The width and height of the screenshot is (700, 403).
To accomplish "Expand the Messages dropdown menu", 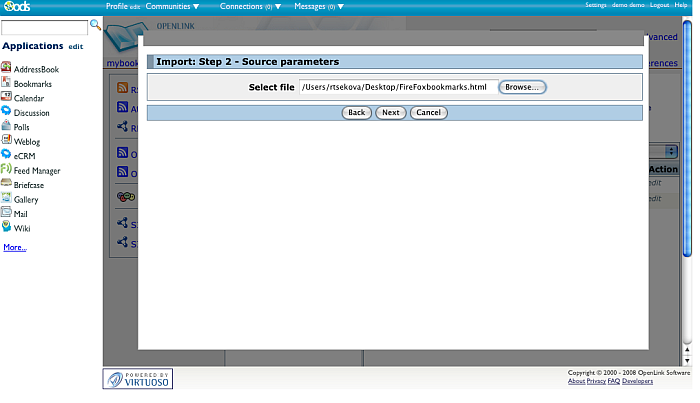I will pyautogui.click(x=319, y=6).
